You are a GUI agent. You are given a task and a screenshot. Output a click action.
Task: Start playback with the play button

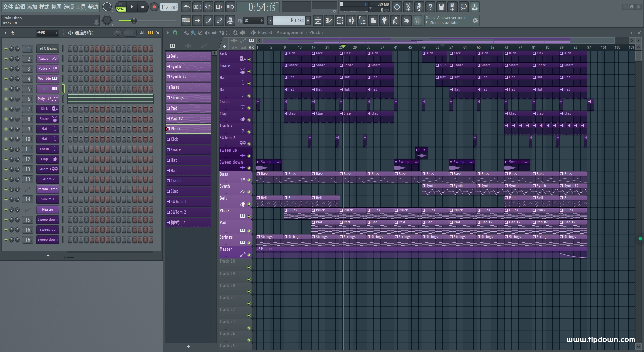(132, 7)
